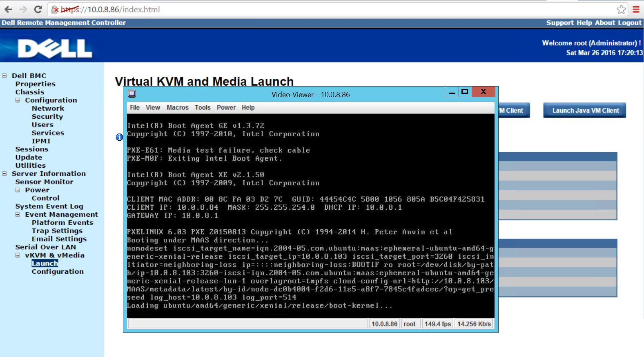
Task: Open the Power menu in Video Viewer
Action: pyautogui.click(x=226, y=107)
